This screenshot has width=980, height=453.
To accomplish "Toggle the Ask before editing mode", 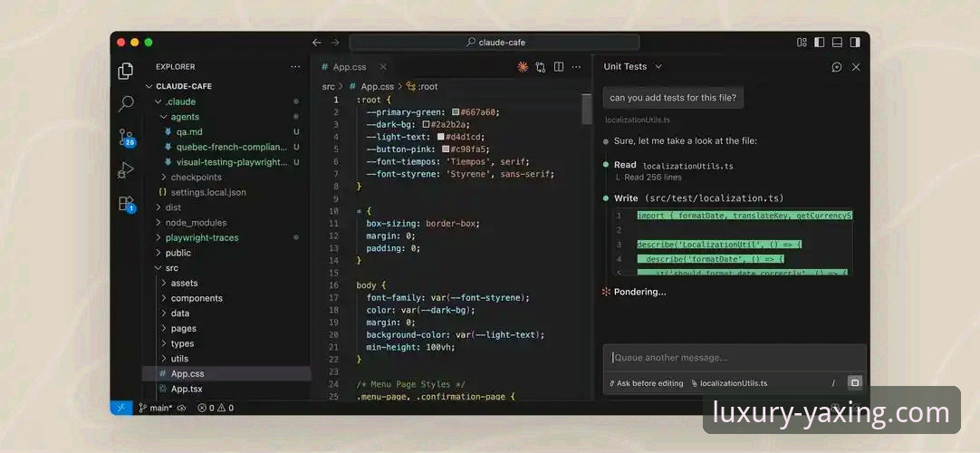I will (647, 383).
